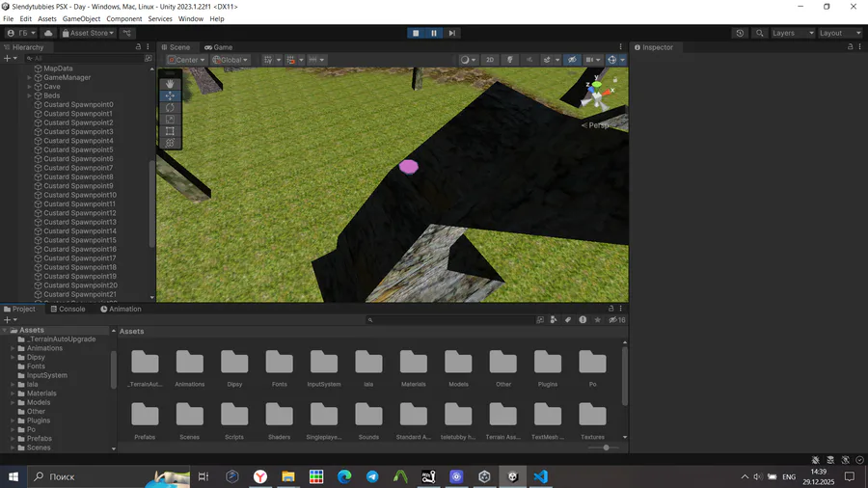Screen dimensions: 868x488
Task: Open Telegram from the taskbar
Action: tap(372, 476)
